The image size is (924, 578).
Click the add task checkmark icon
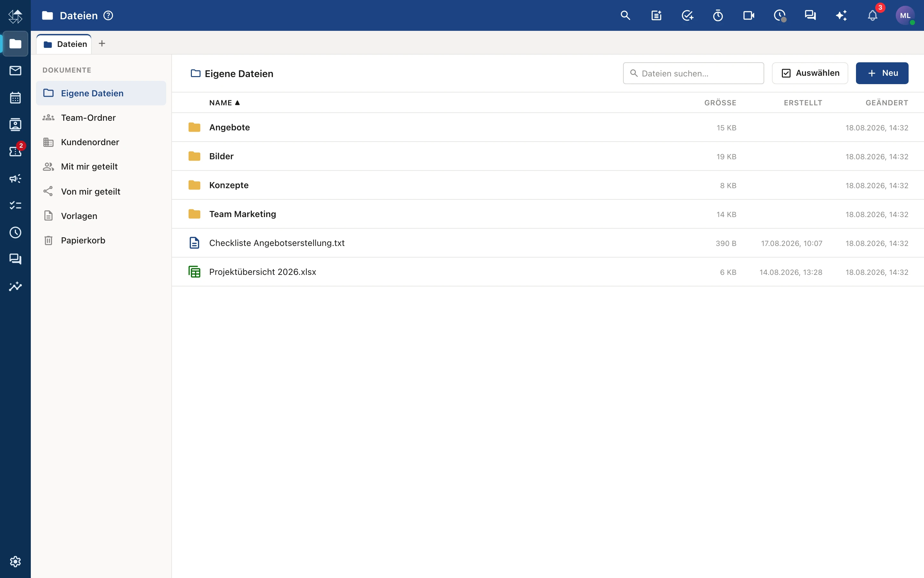tap(687, 16)
